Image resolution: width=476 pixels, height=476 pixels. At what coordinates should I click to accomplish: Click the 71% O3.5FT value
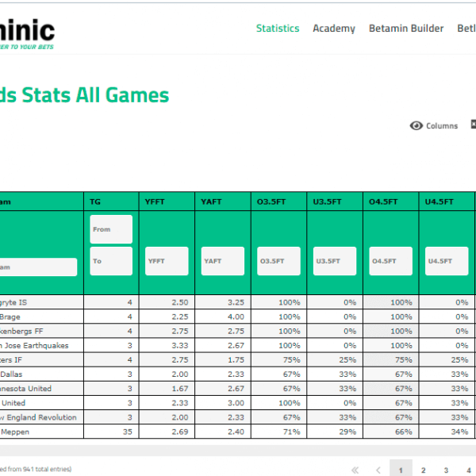pyautogui.click(x=292, y=432)
